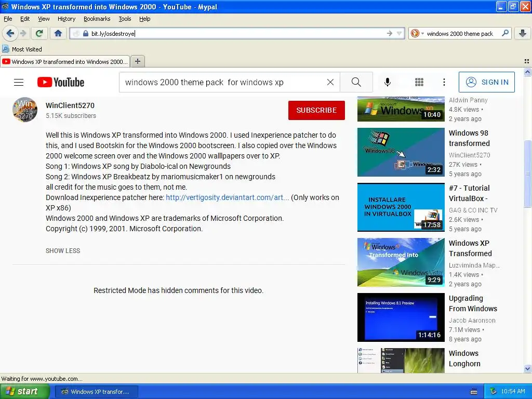
Task: Open YouTube settings three-dot menu
Action: pyautogui.click(x=444, y=82)
